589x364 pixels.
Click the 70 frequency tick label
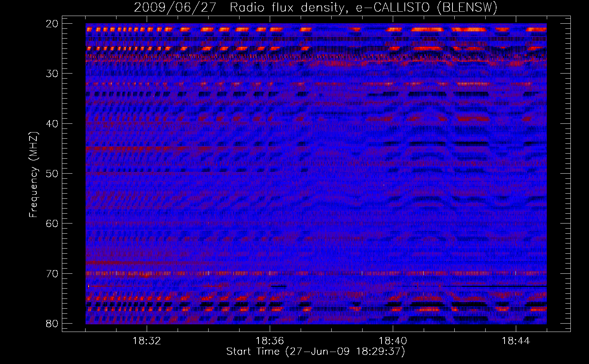pos(52,273)
